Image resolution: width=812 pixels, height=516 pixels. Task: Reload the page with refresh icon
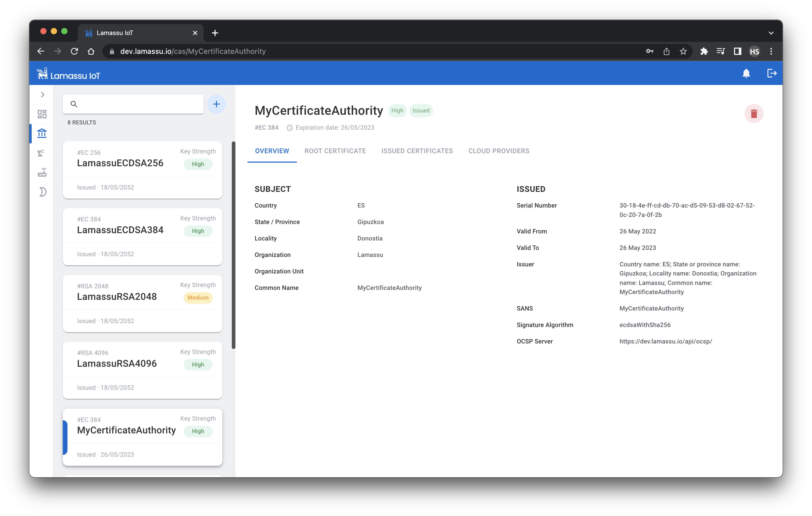(75, 51)
